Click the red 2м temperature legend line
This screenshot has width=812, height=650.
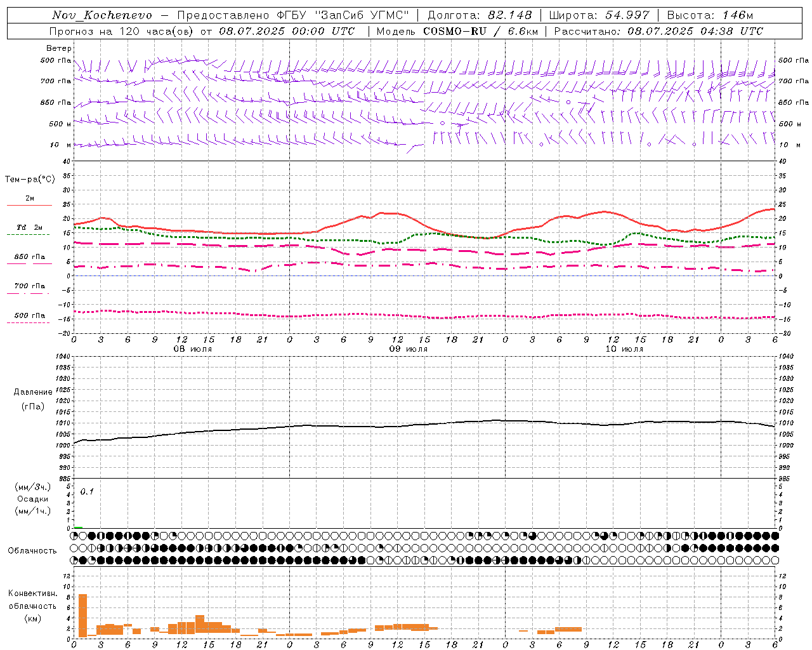coord(29,206)
